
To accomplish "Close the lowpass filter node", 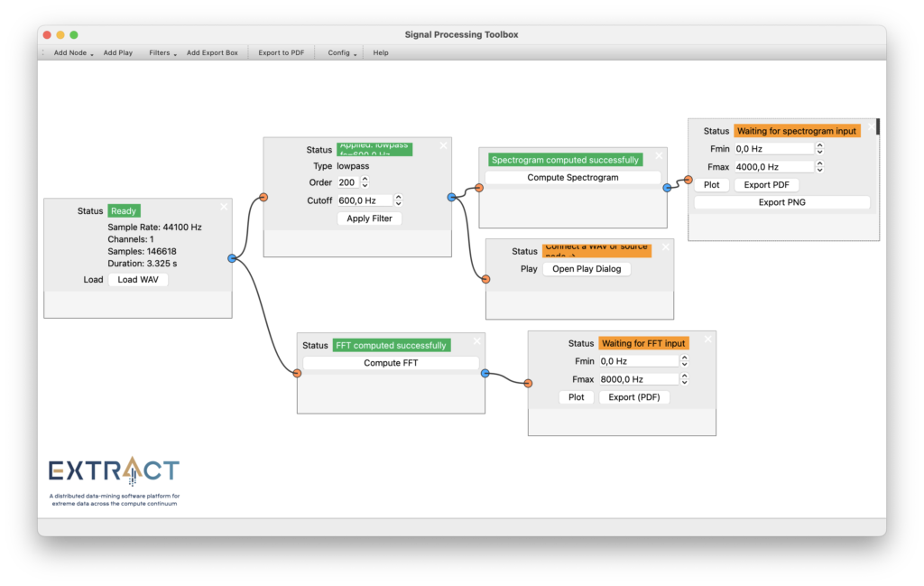I will pos(443,145).
